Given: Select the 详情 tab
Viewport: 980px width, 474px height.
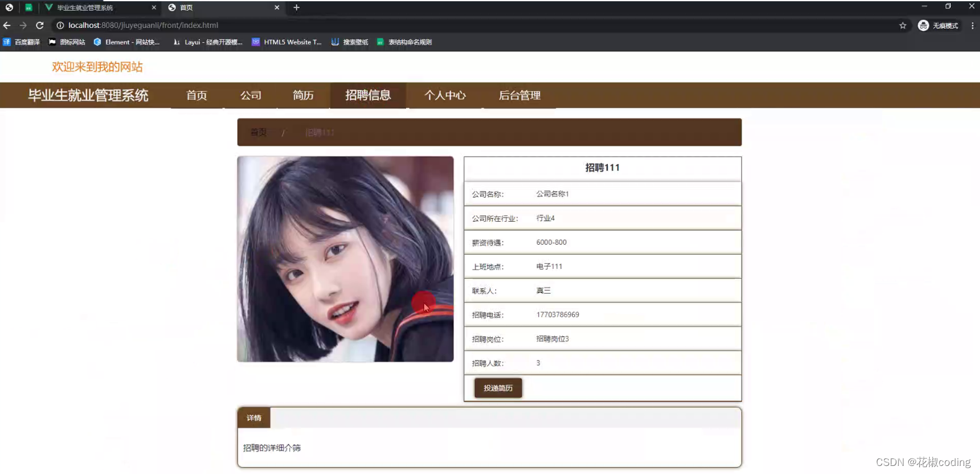Looking at the screenshot, I should (x=254, y=418).
